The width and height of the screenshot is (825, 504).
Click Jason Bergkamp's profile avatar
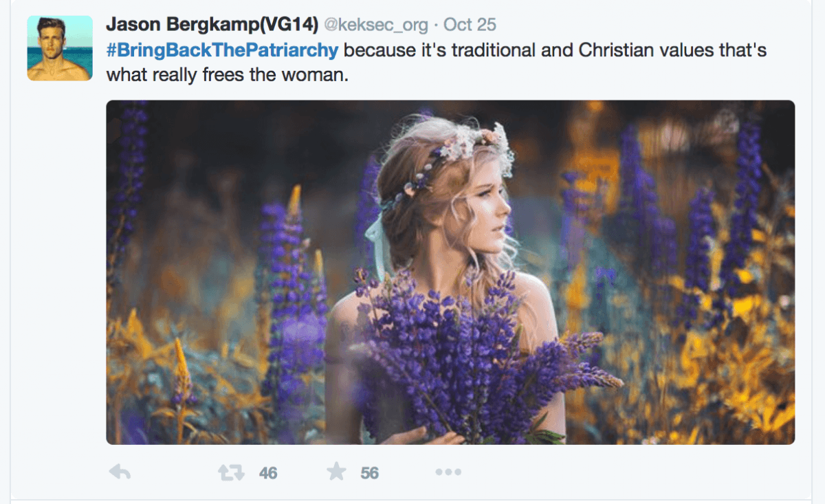[60, 48]
